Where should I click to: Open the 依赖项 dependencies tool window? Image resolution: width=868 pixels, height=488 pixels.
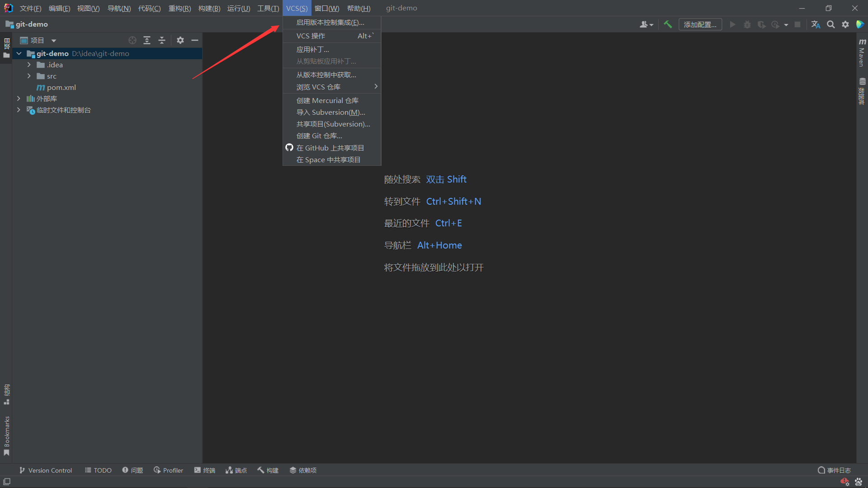(x=303, y=470)
